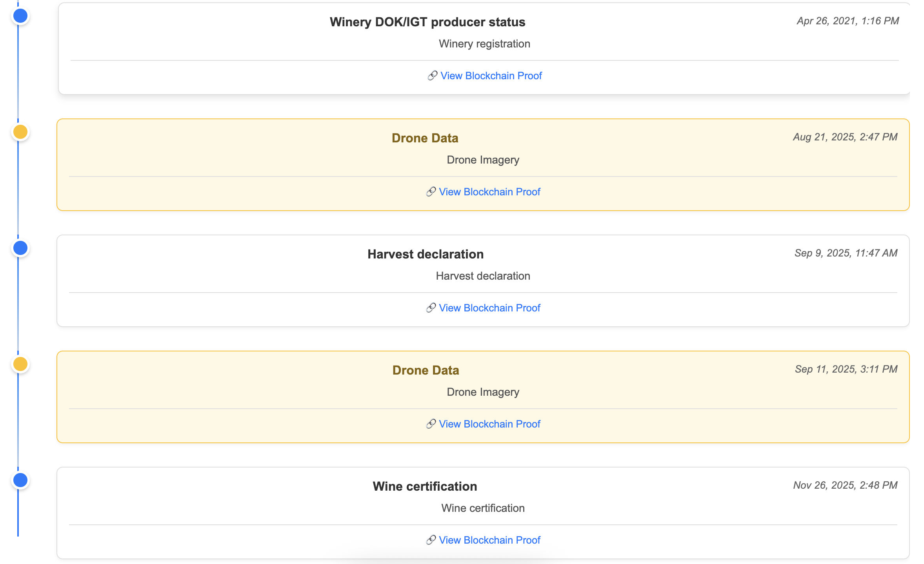The width and height of the screenshot is (924, 564).
Task: Click chain icon in Sep 11 Drone Data card
Action: click(x=431, y=424)
